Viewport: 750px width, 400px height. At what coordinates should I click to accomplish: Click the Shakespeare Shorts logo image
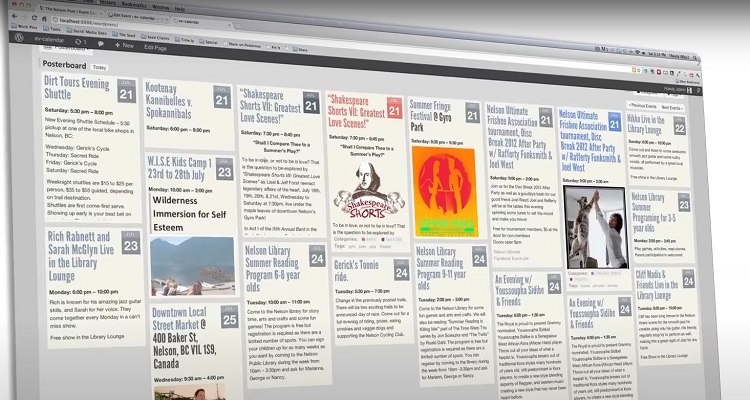pos(369,190)
